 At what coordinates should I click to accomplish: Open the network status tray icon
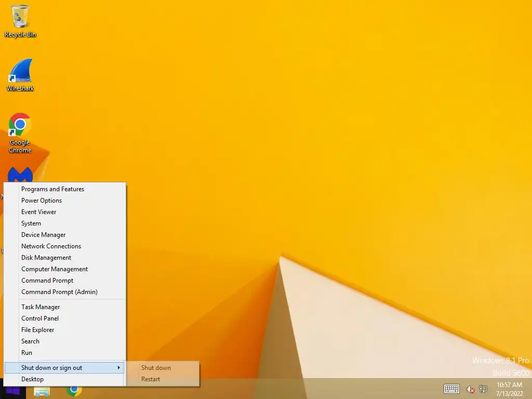(483, 389)
